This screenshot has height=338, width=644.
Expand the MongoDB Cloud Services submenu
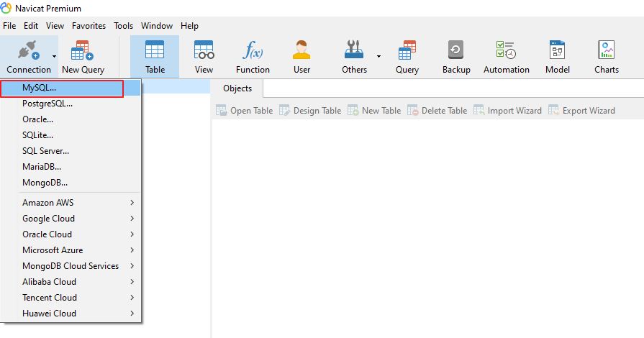pyautogui.click(x=71, y=265)
